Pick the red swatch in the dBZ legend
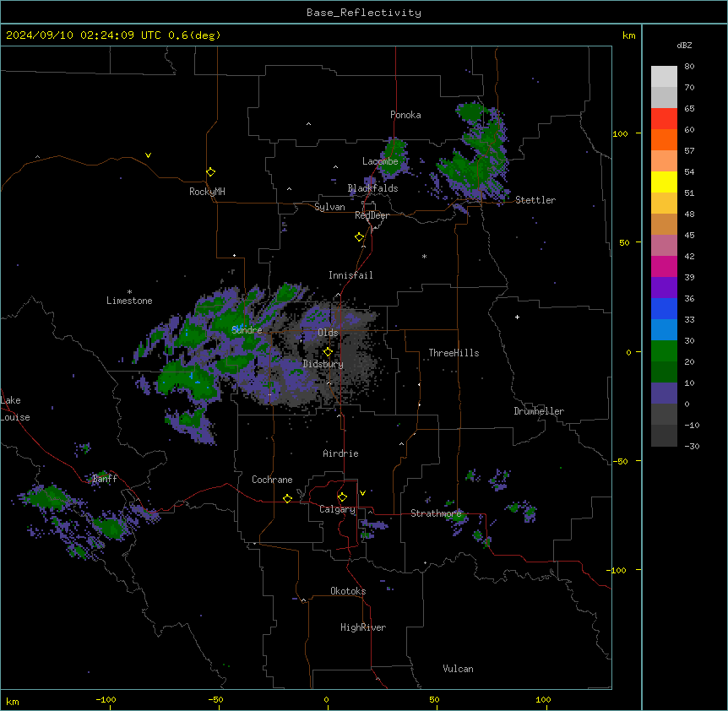This screenshot has height=711, width=728. (x=664, y=118)
